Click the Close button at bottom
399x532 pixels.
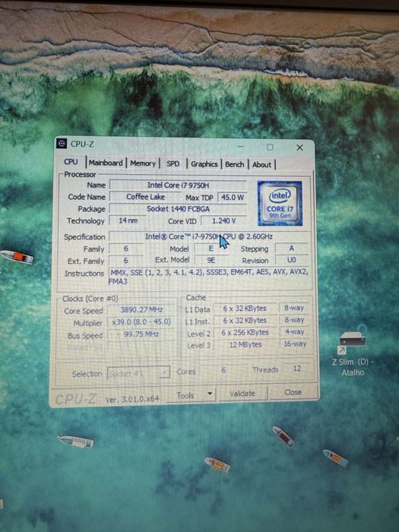point(293,393)
